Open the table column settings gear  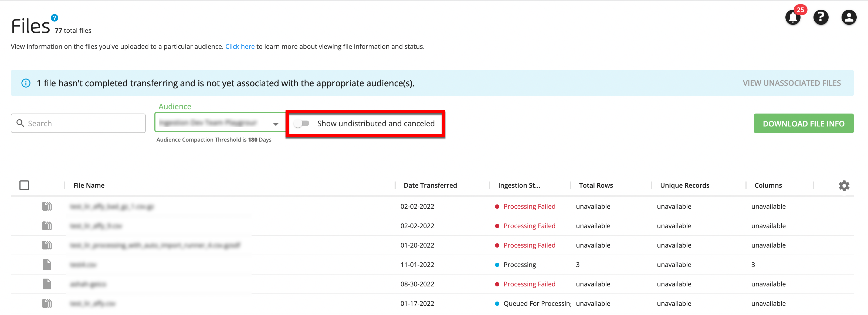click(x=844, y=186)
